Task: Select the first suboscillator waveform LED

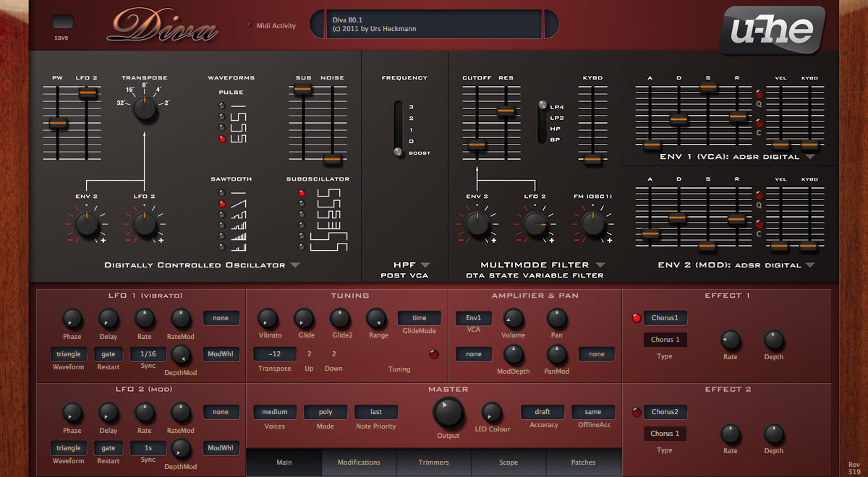Action: 302,193
